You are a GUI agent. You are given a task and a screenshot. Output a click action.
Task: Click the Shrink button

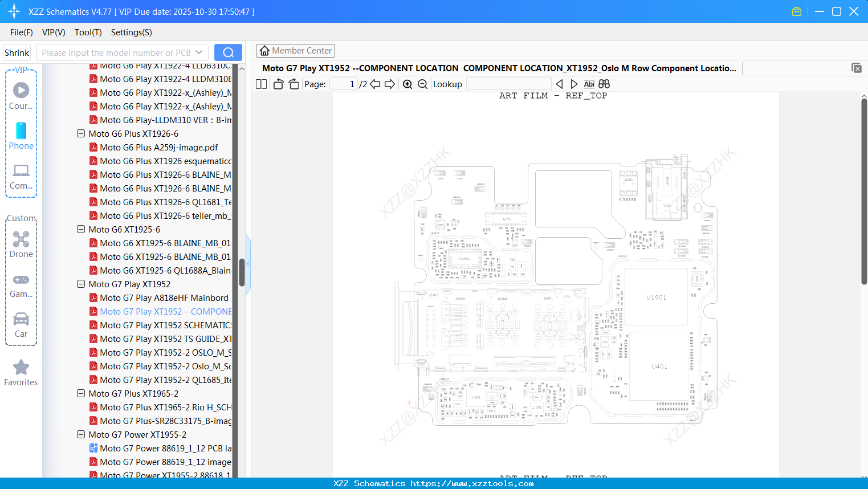(x=16, y=52)
